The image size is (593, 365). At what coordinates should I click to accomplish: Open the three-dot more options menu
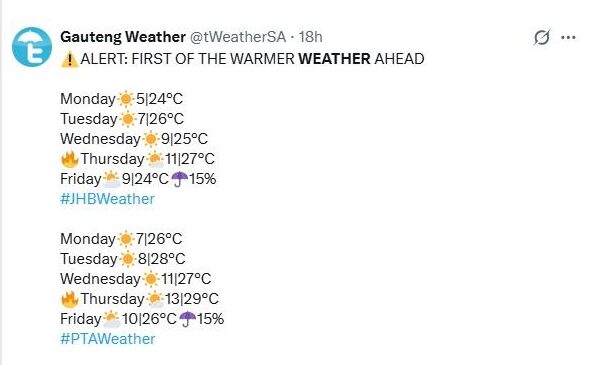coord(568,37)
